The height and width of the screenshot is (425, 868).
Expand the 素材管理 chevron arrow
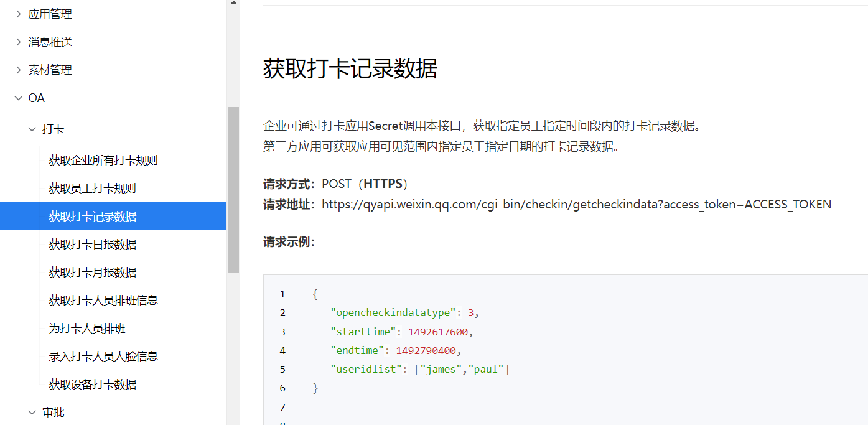point(18,70)
